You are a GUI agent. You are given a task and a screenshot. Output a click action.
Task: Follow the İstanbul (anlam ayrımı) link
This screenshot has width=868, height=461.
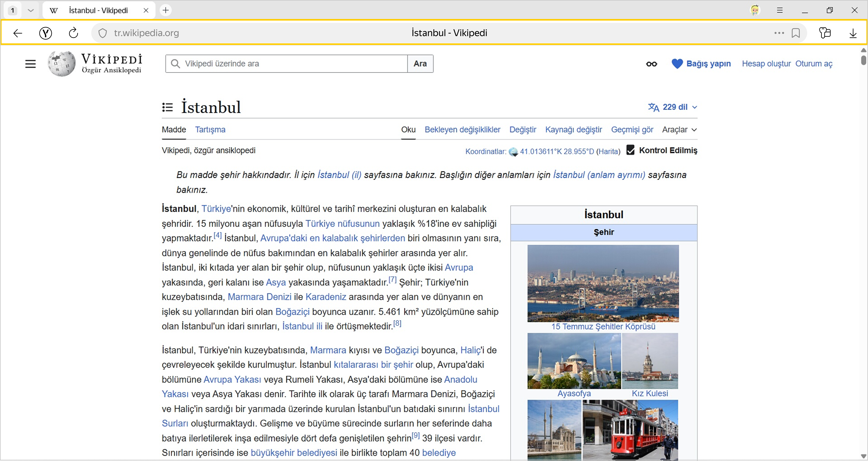[599, 175]
